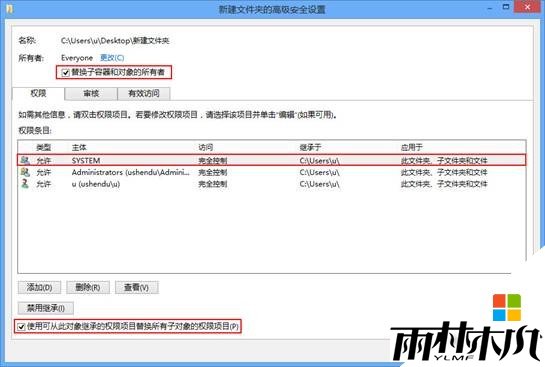Toggle the replace child object permissions checkbox
Image resolution: width=545 pixels, height=367 pixels.
(x=21, y=327)
